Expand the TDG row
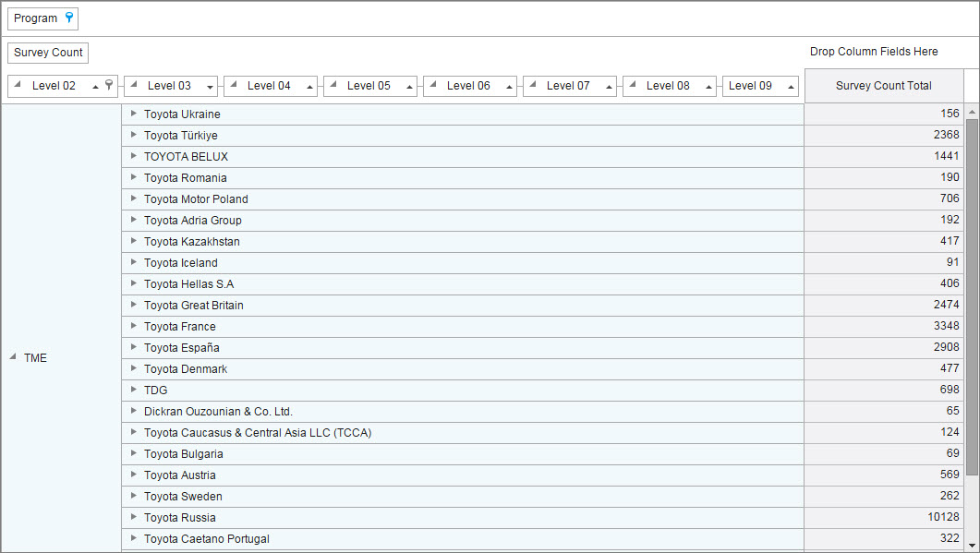The height and width of the screenshot is (553, 980). (133, 390)
